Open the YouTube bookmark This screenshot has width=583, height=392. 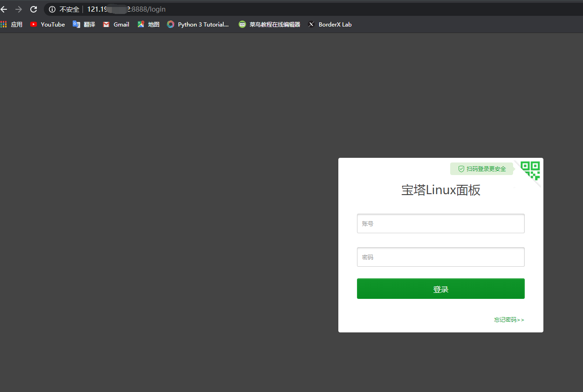(48, 24)
